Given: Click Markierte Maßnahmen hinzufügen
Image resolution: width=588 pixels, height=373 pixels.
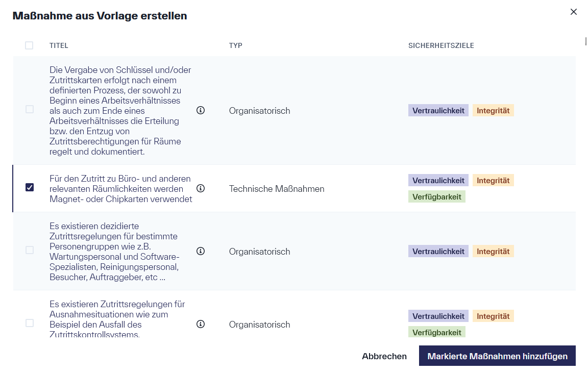Looking at the screenshot, I should [x=497, y=356].
